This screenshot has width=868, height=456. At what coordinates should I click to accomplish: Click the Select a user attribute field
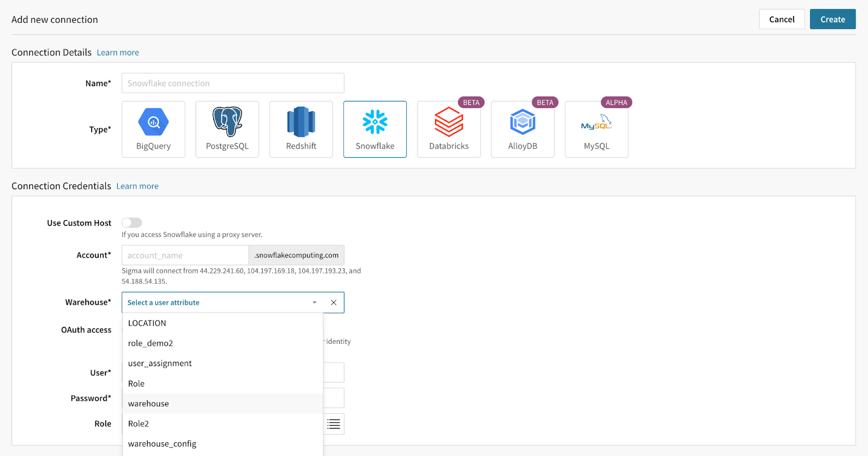[x=233, y=303]
